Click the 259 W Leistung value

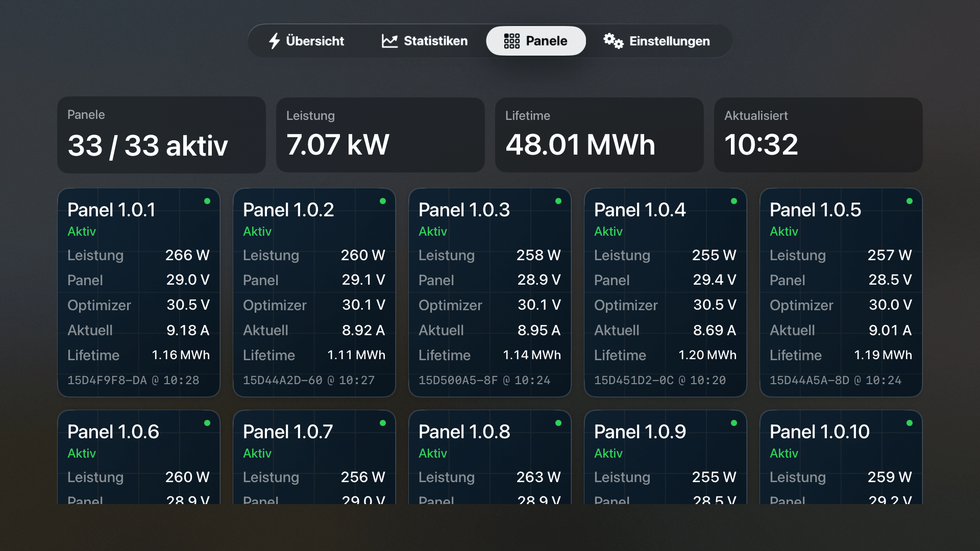(890, 477)
